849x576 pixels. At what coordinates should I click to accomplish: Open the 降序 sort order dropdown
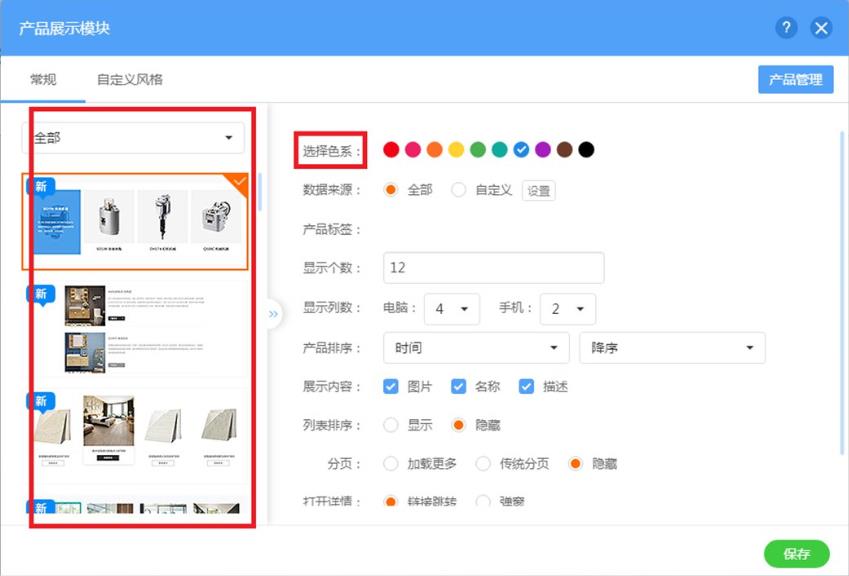click(x=672, y=348)
